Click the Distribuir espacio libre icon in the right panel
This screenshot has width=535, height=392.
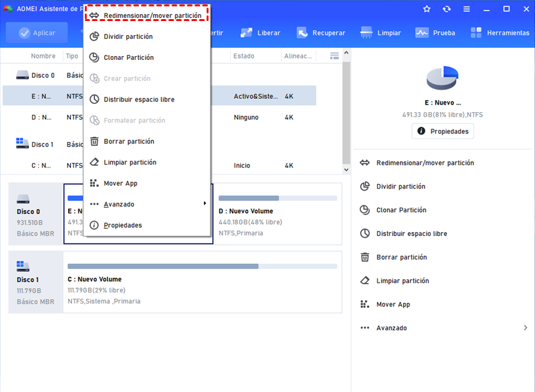tap(365, 233)
